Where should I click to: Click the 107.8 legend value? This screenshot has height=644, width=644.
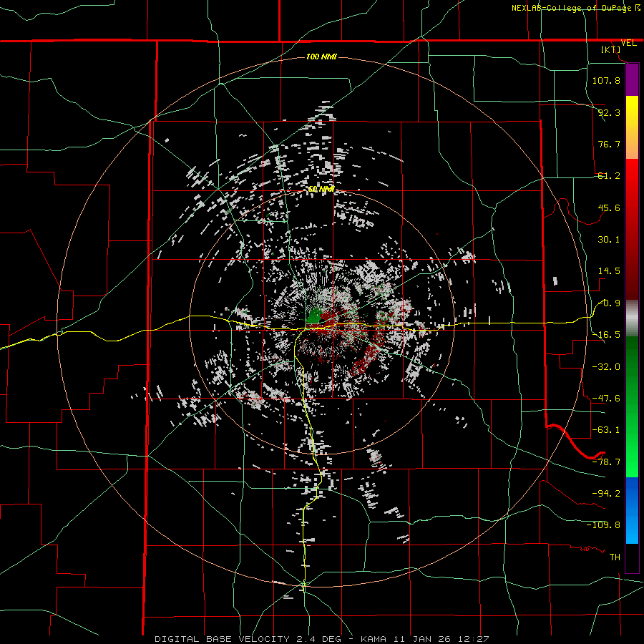[x=606, y=80]
